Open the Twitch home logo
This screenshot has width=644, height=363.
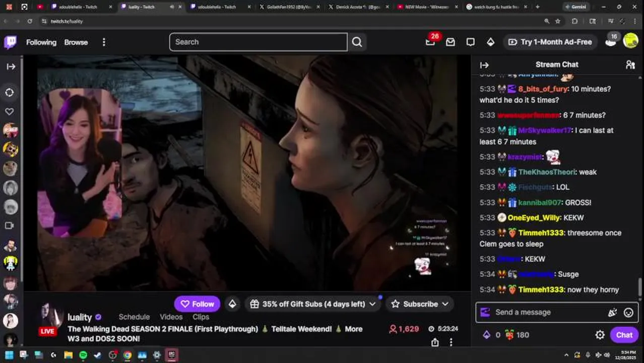[11, 42]
